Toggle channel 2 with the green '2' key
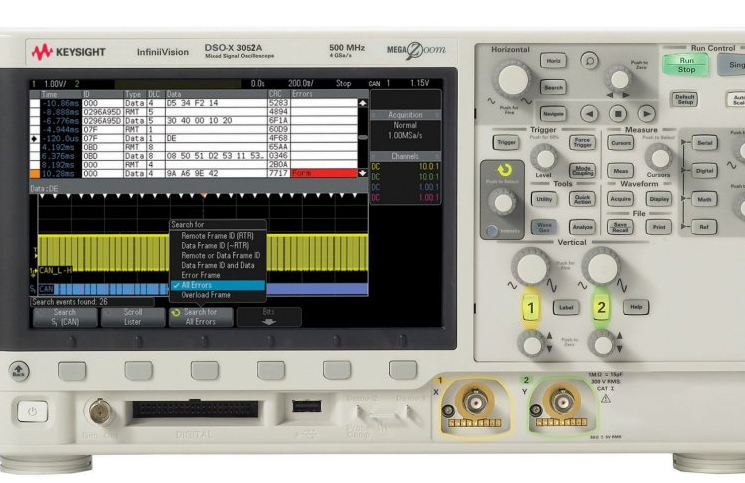 (x=601, y=308)
